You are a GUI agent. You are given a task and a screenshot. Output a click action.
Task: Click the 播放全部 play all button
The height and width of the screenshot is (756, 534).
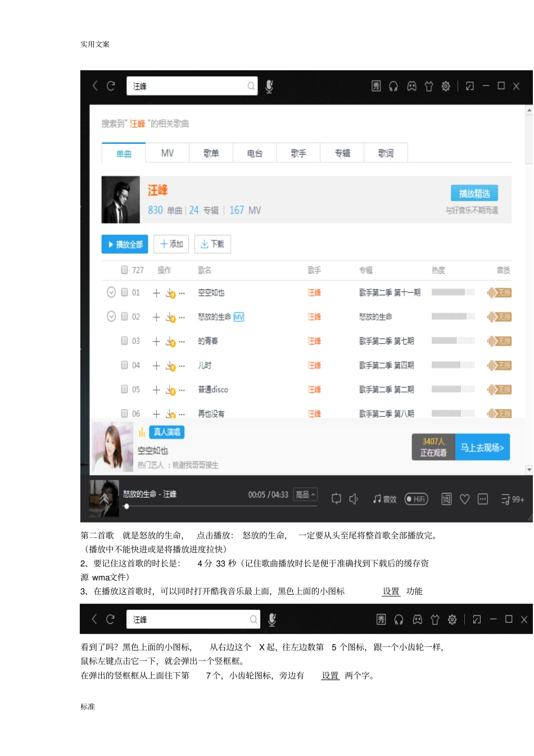125,245
